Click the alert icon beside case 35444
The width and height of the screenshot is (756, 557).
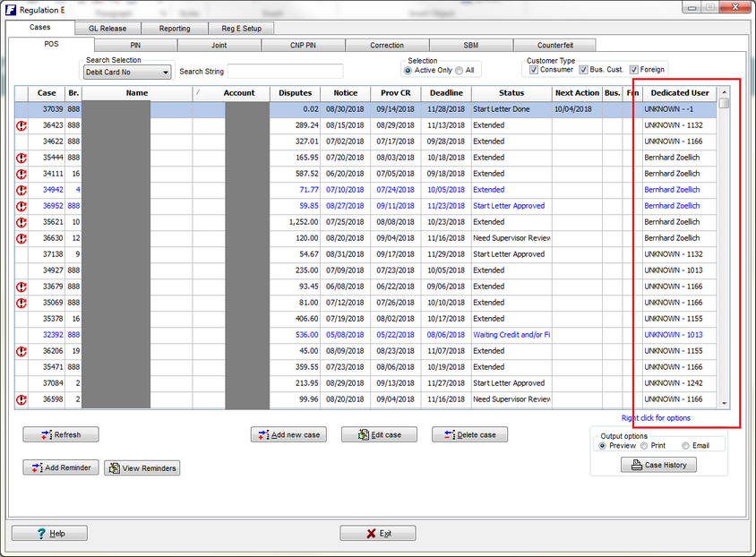(x=21, y=158)
